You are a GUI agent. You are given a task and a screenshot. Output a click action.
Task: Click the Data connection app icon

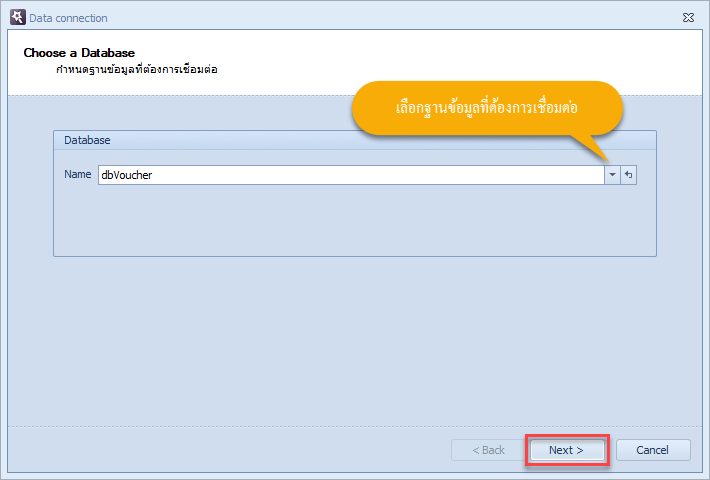point(18,17)
